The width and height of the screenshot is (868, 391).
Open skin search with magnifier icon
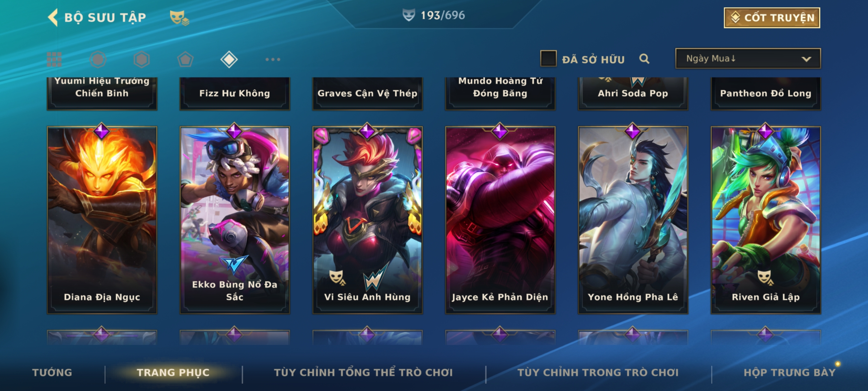pyautogui.click(x=644, y=59)
